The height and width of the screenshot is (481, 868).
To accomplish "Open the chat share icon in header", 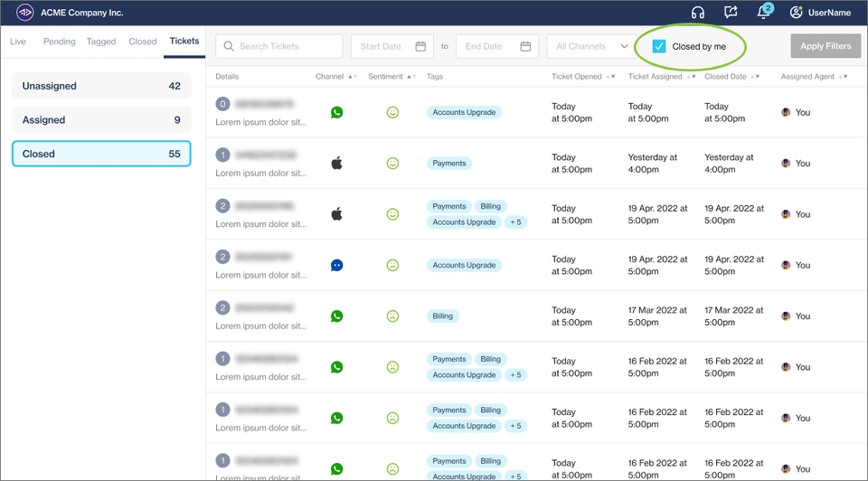I will tap(731, 13).
